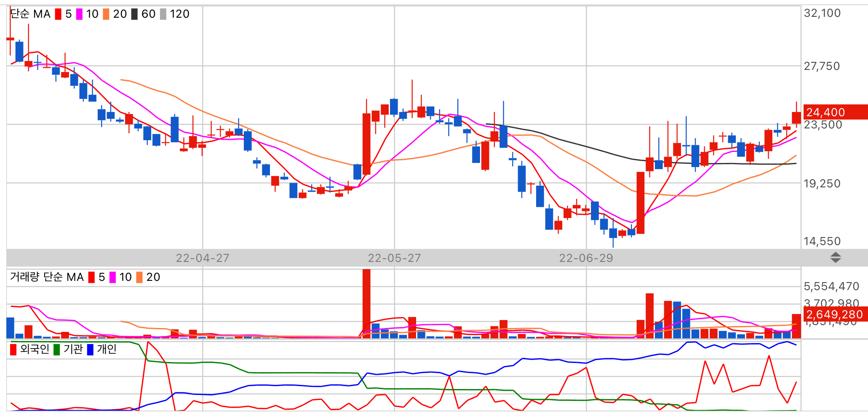The width and height of the screenshot is (868, 416).
Task: Click the 개인 investor label
Action: (x=107, y=349)
